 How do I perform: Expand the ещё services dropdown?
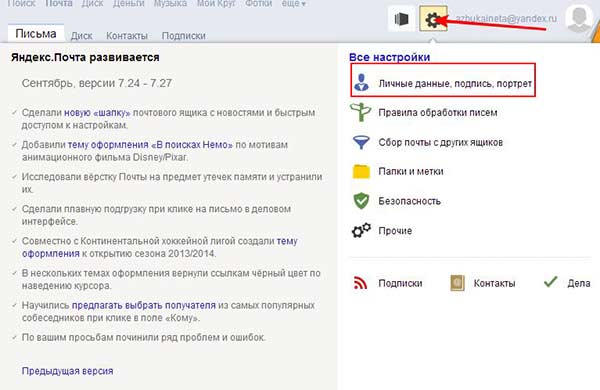293,3
